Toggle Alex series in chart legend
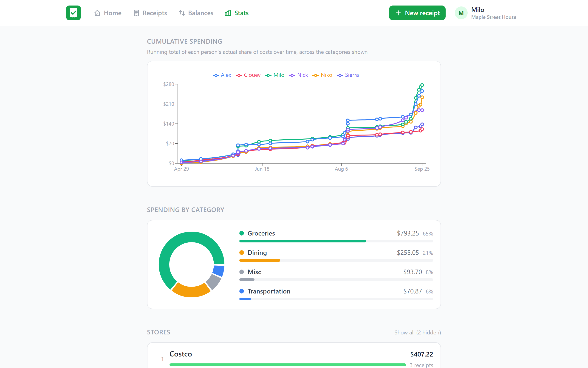 (222, 75)
